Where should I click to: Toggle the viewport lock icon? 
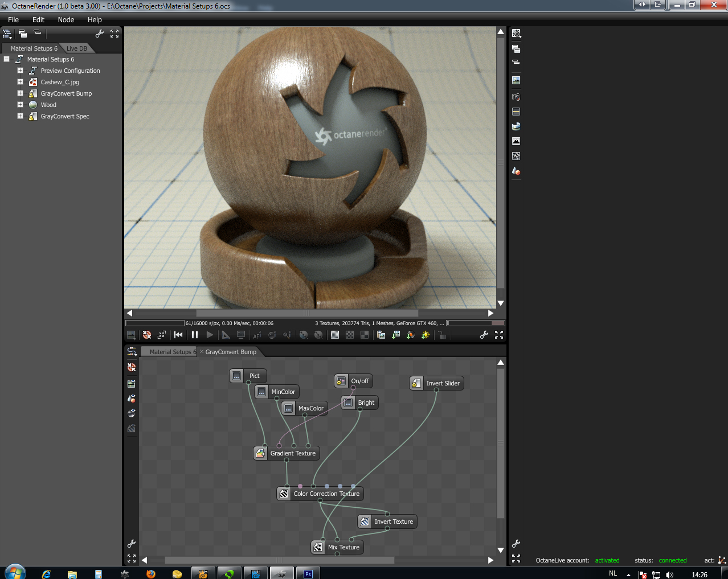[442, 335]
